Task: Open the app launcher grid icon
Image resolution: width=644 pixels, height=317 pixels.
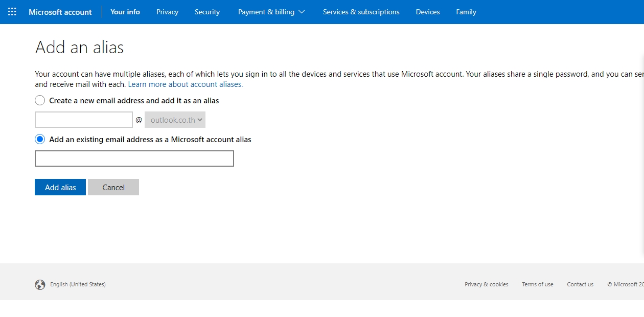Action: 12,12
